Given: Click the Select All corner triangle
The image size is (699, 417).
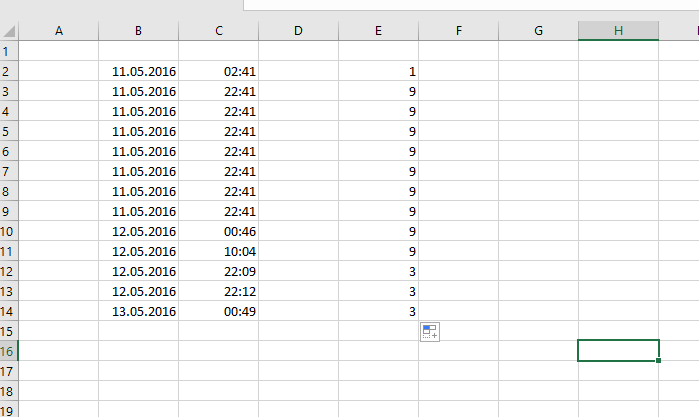Looking at the screenshot, I should [9, 31].
